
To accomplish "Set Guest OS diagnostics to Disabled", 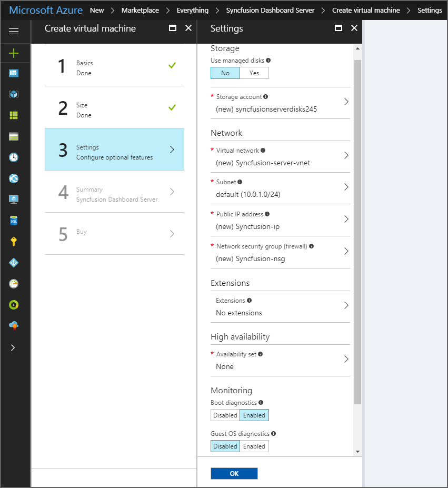I will pos(225,446).
